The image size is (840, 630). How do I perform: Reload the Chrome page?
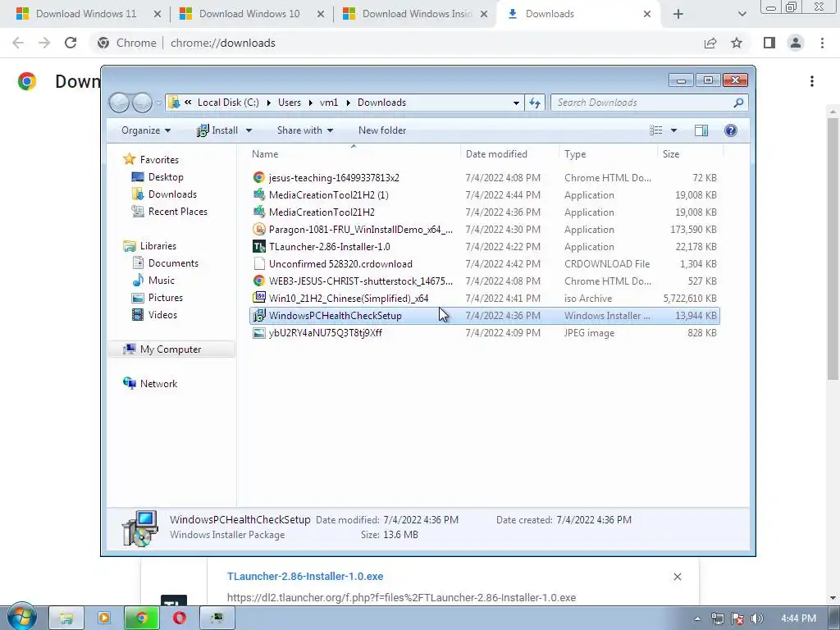coord(71,43)
